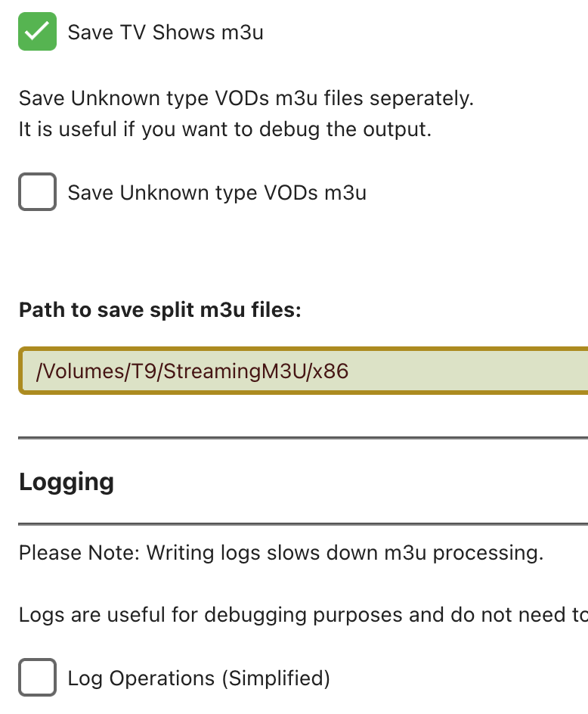588x714 pixels.
Task: Click the "Path to save split m3u files:" label
Action: pyautogui.click(x=159, y=310)
